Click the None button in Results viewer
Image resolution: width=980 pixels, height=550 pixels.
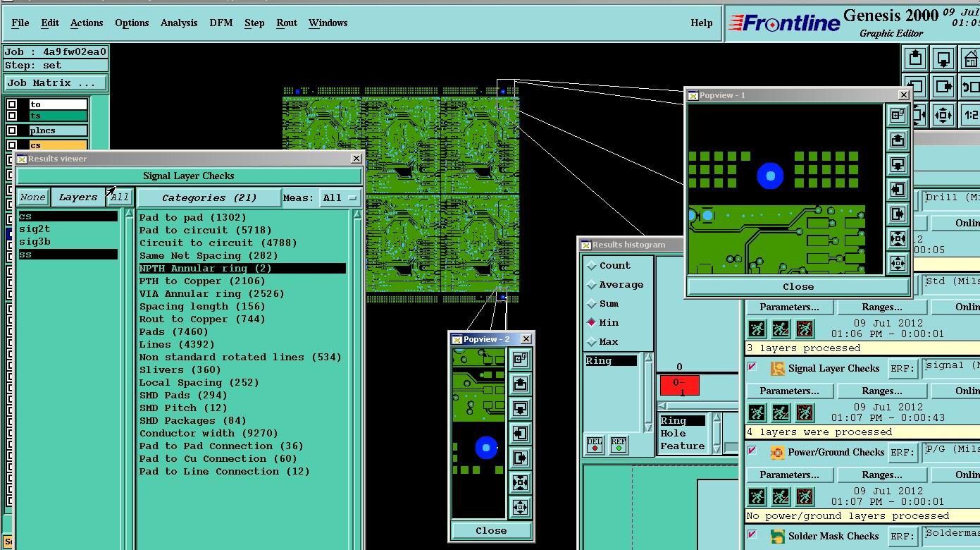32,197
